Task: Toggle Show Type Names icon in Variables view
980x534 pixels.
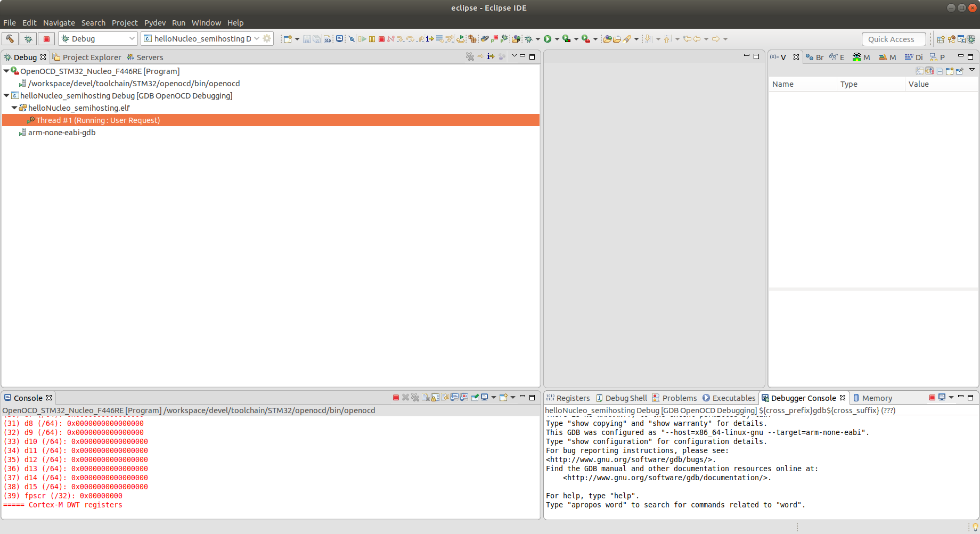Action: tap(920, 71)
